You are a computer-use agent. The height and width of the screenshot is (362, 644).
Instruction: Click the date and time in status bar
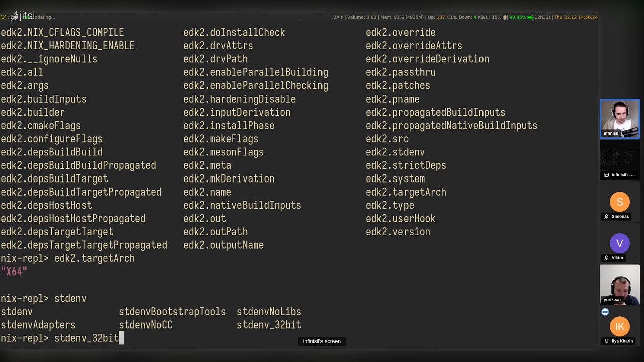tap(576, 17)
